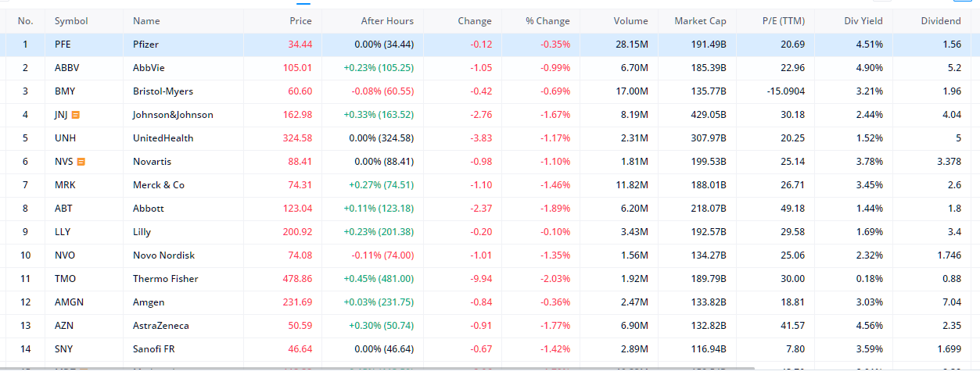
Task: Sort by After Hours column header
Action: click(x=387, y=21)
